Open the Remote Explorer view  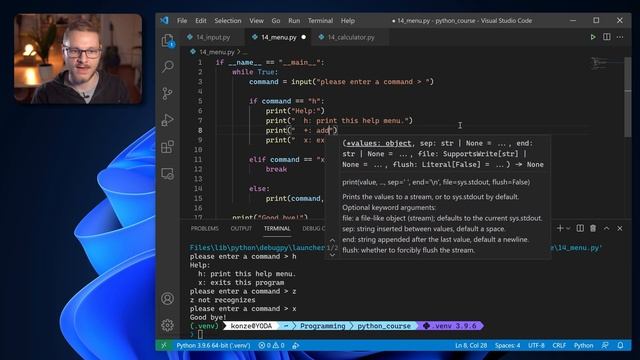(x=167, y=174)
